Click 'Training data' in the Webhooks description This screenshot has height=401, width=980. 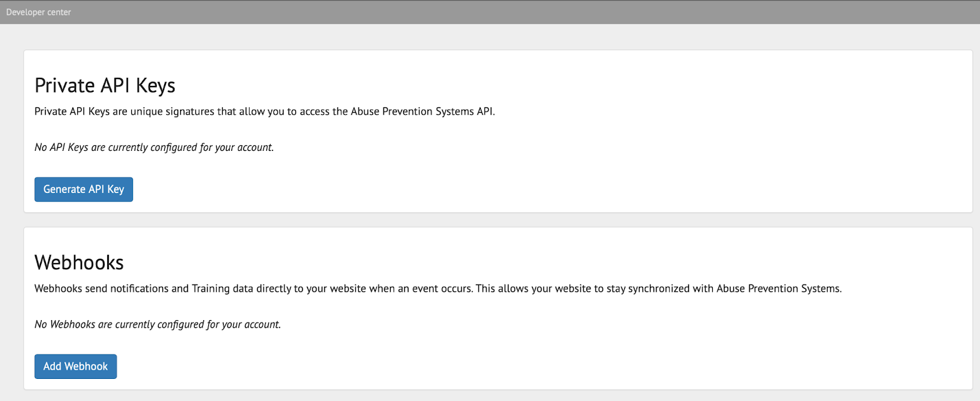pos(222,289)
